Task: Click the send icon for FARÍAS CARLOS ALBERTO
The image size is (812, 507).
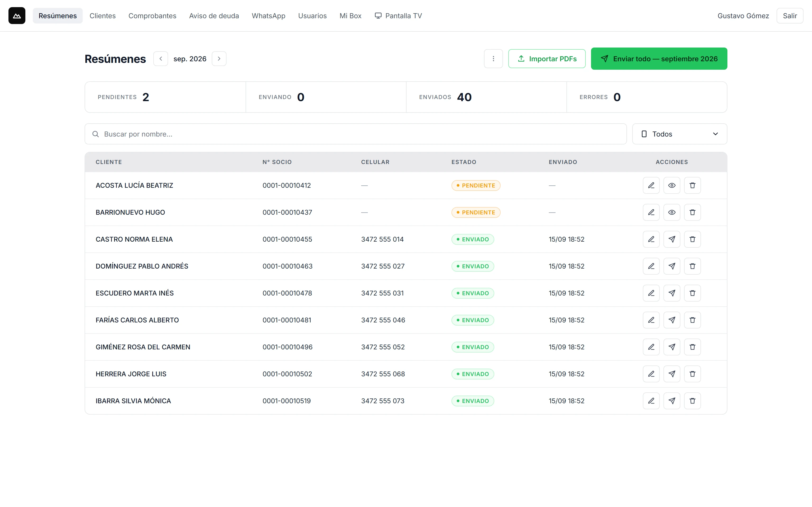Action: coord(671,320)
